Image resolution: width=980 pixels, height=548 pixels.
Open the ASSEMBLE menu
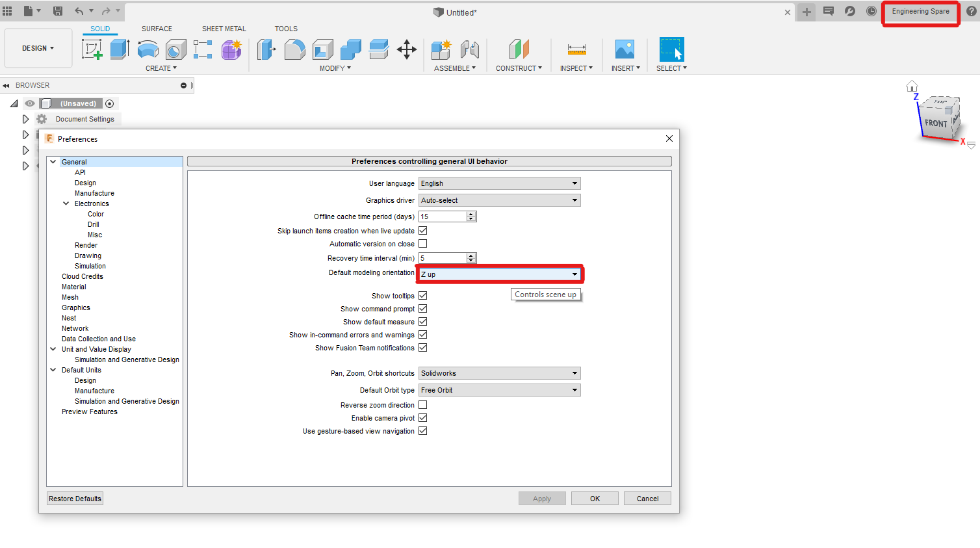[x=455, y=68]
